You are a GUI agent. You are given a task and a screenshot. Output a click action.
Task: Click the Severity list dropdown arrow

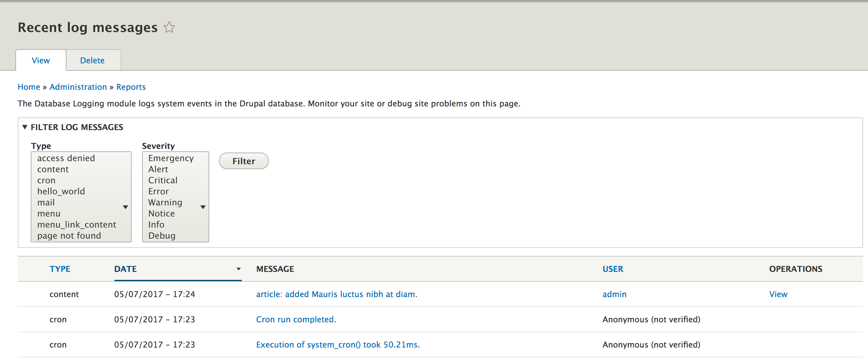pyautogui.click(x=203, y=207)
